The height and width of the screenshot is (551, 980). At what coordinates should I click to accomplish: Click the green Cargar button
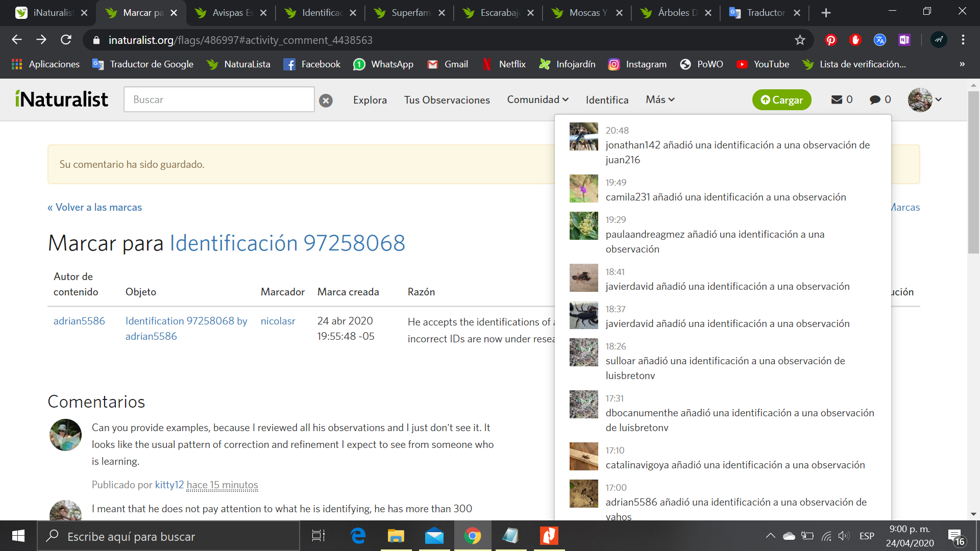[781, 100]
